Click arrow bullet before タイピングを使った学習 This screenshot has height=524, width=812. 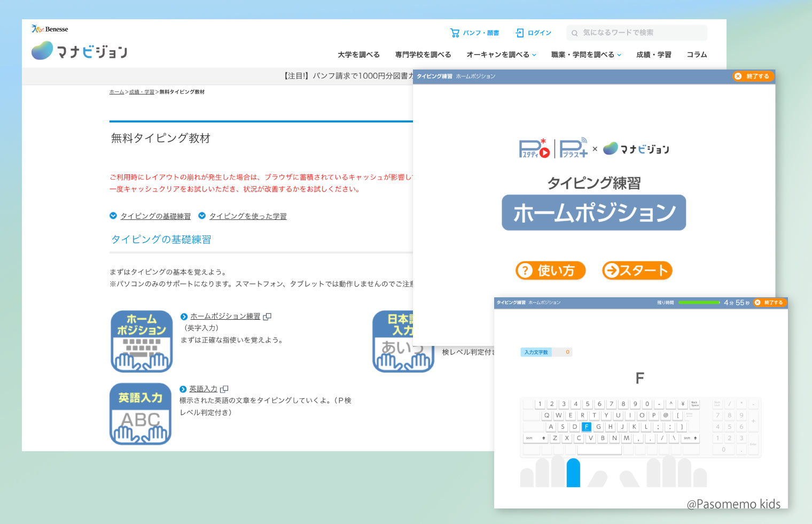(202, 216)
